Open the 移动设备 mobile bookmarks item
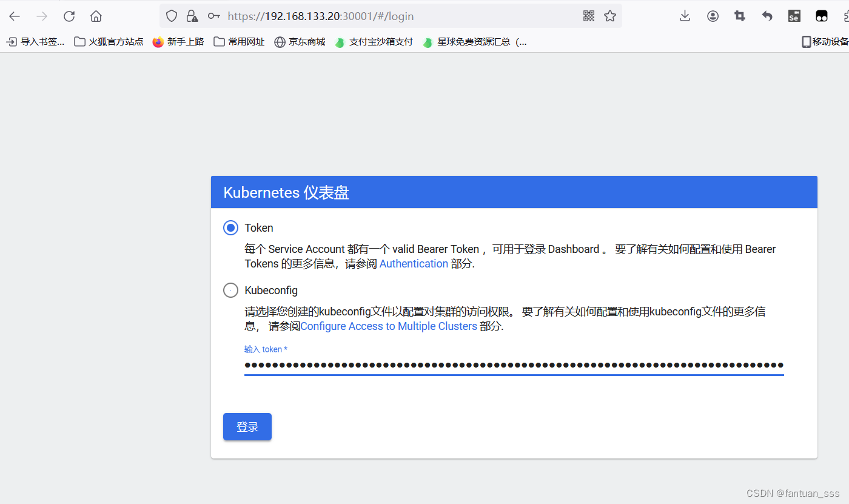Image resolution: width=849 pixels, height=504 pixels. coord(825,42)
